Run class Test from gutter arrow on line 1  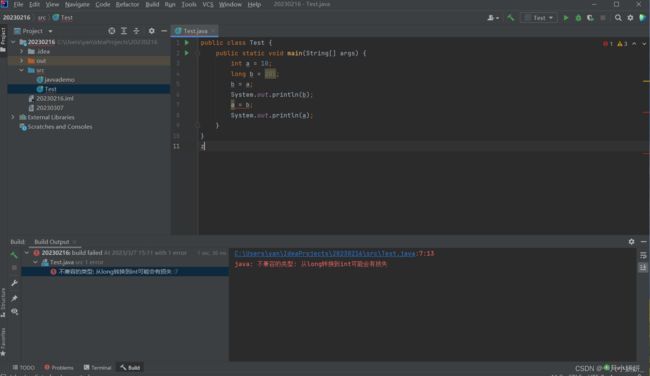[x=187, y=42]
